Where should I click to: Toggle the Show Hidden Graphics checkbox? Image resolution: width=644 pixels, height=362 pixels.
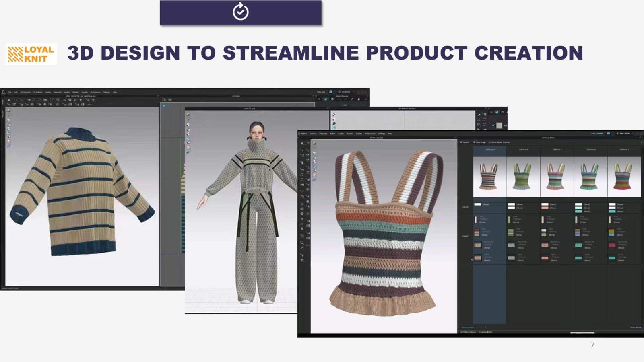[490, 142]
